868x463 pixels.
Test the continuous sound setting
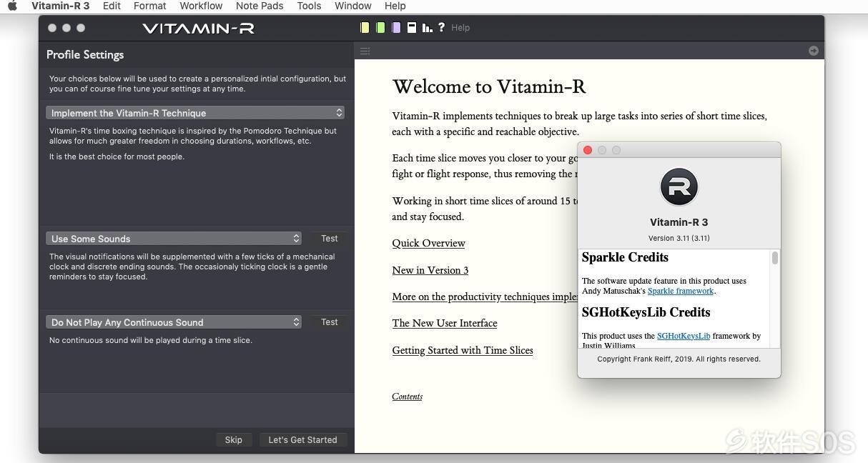(330, 322)
